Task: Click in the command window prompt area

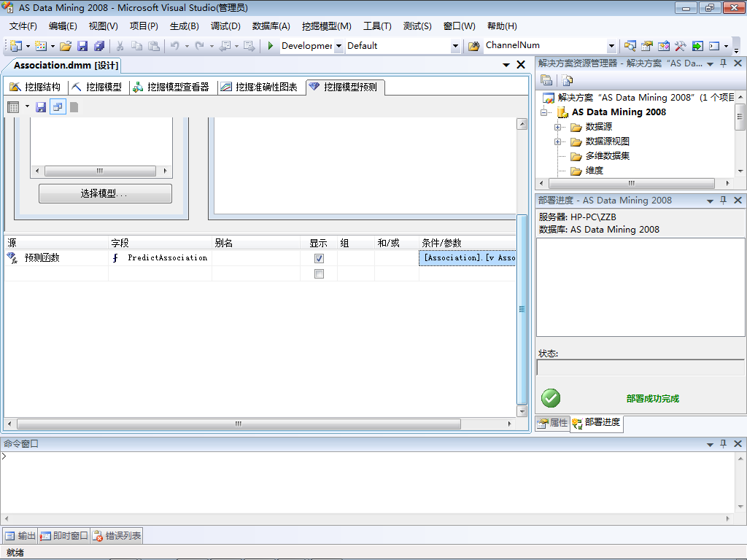Action: tap(367, 482)
